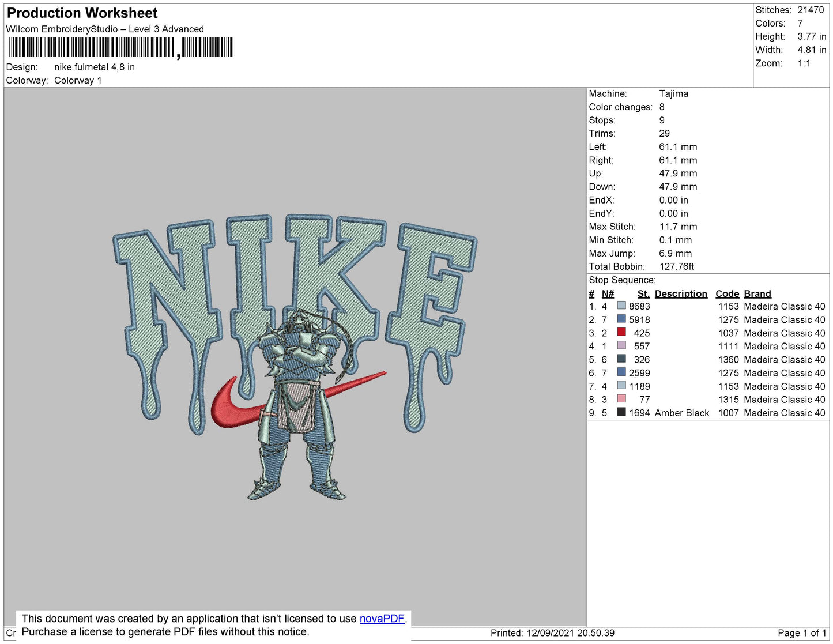Click the barcode under the worksheet title
Image resolution: width=833 pixels, height=644 pixels.
click(x=121, y=47)
